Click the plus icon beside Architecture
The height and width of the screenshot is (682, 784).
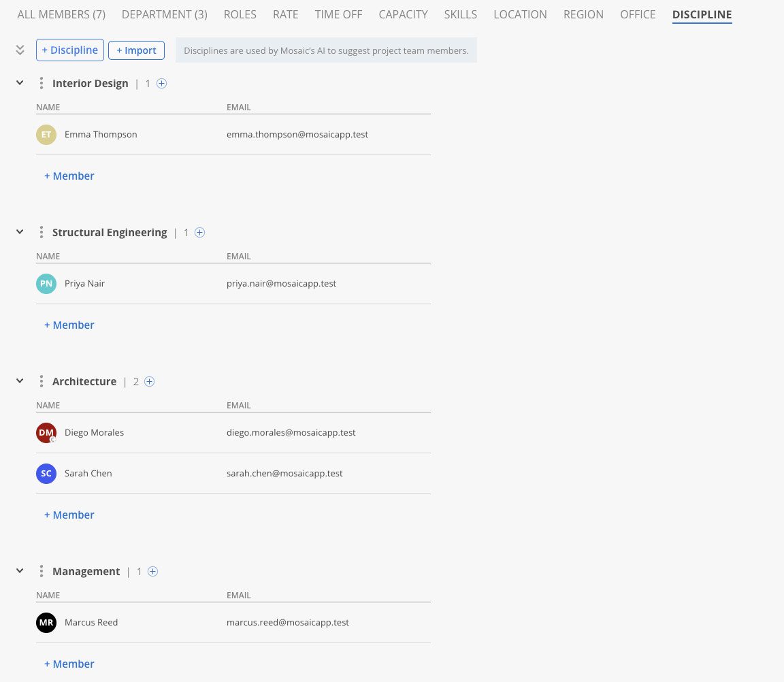[149, 382]
